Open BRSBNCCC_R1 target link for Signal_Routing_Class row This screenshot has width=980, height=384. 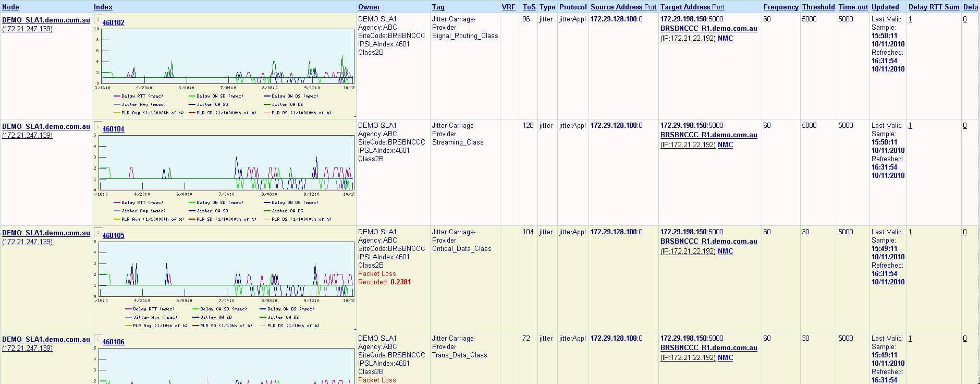(709, 28)
